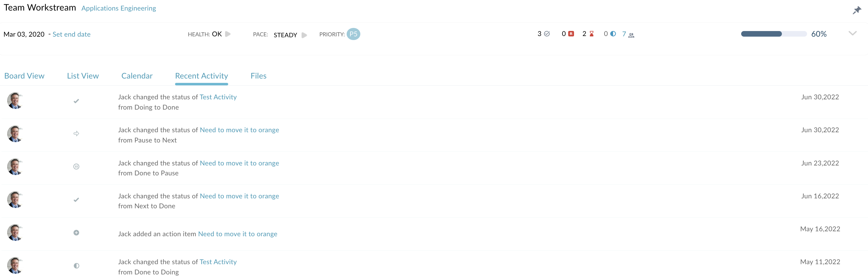The image size is (868, 280).
Task: Click plus icon on added action item entry
Action: pos(76,233)
